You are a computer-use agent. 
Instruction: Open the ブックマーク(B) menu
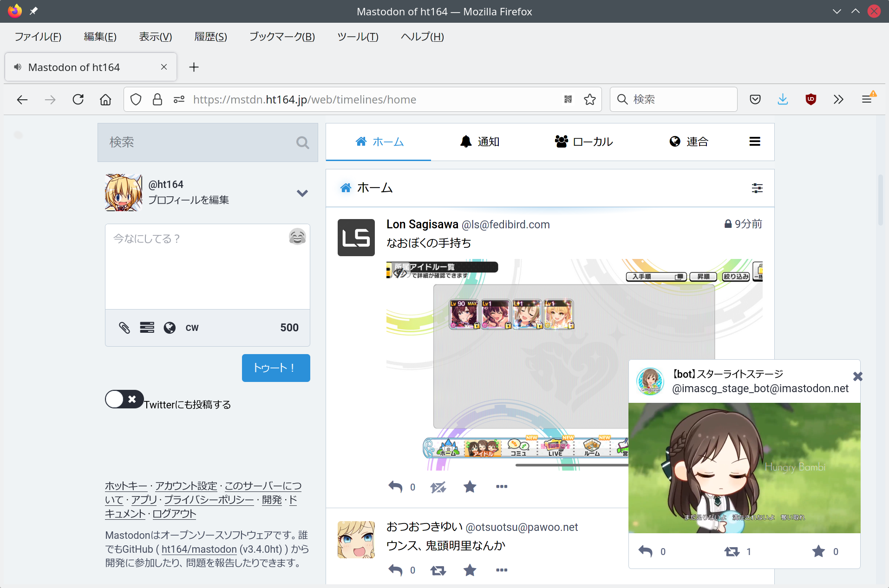[x=282, y=37]
